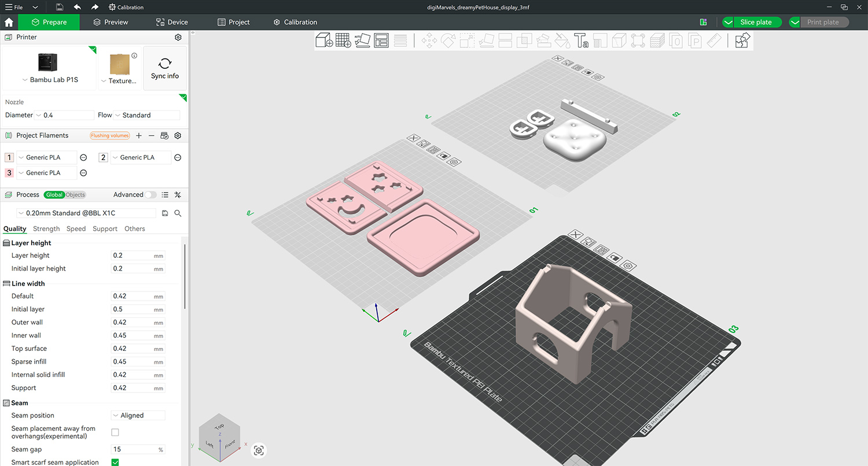This screenshot has width=868, height=466.
Task: Open Project Filaments settings gear
Action: [178, 135]
